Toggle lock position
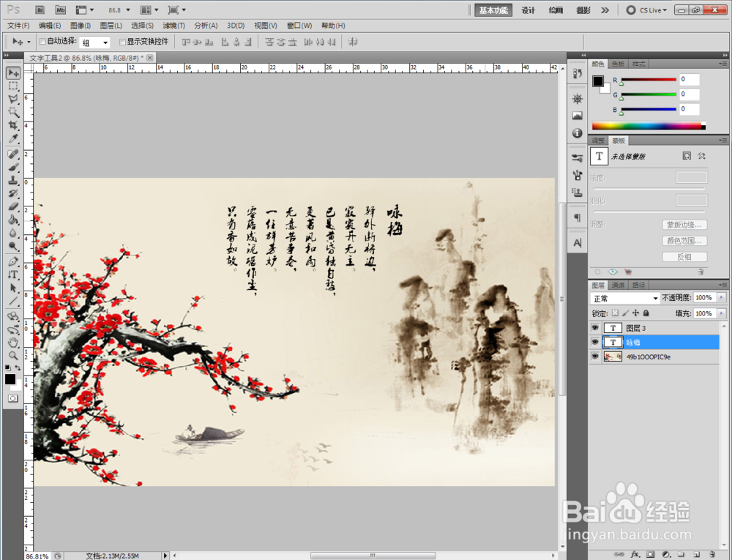The width and height of the screenshot is (732, 560). [x=636, y=313]
